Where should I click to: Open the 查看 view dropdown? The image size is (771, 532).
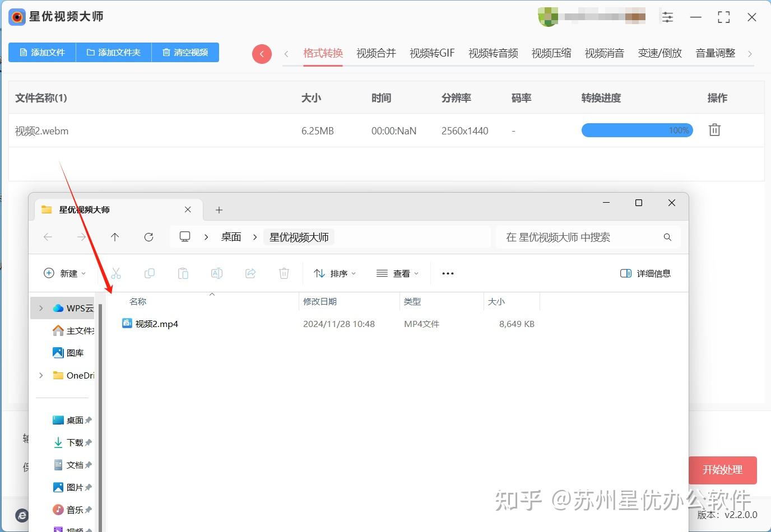coord(398,273)
